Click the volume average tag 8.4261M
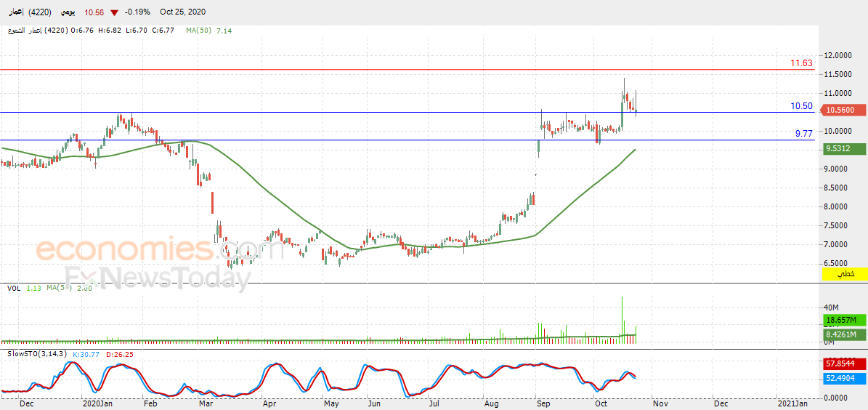The width and height of the screenshot is (868, 410). (843, 334)
